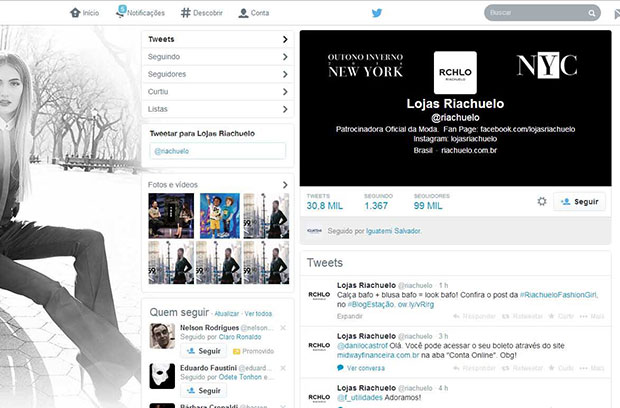Retweet the Calça bafo tweet

[x=524, y=316]
